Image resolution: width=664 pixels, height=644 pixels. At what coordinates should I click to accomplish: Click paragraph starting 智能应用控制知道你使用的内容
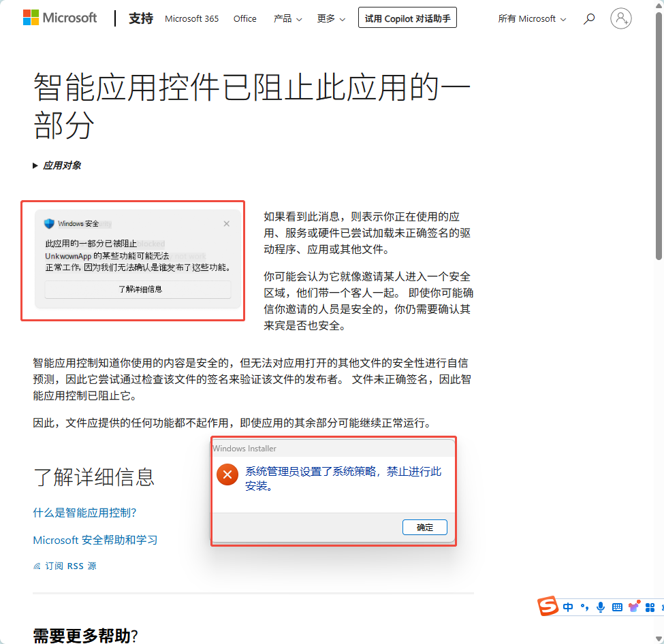click(252, 379)
